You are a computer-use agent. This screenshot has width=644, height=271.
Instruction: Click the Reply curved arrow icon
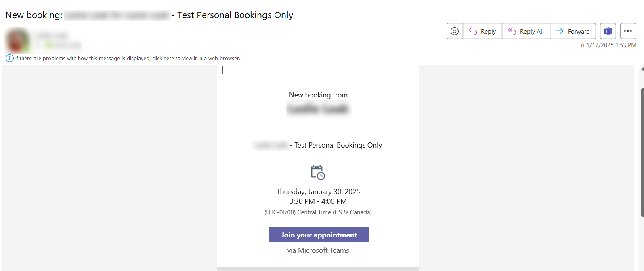tap(472, 31)
